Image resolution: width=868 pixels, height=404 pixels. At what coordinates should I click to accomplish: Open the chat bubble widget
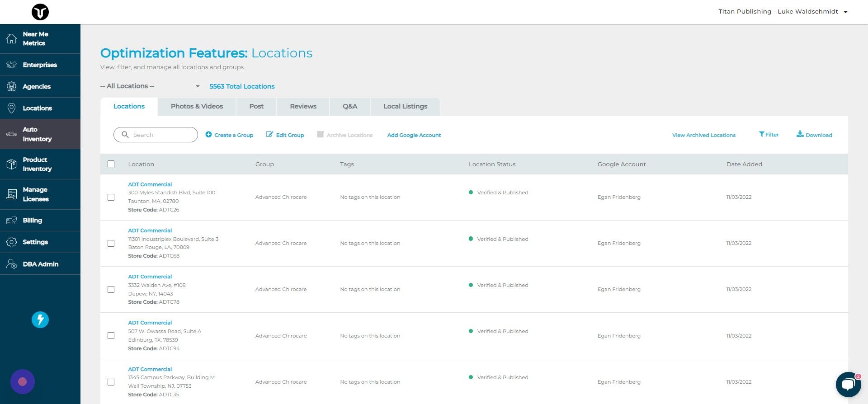(848, 385)
